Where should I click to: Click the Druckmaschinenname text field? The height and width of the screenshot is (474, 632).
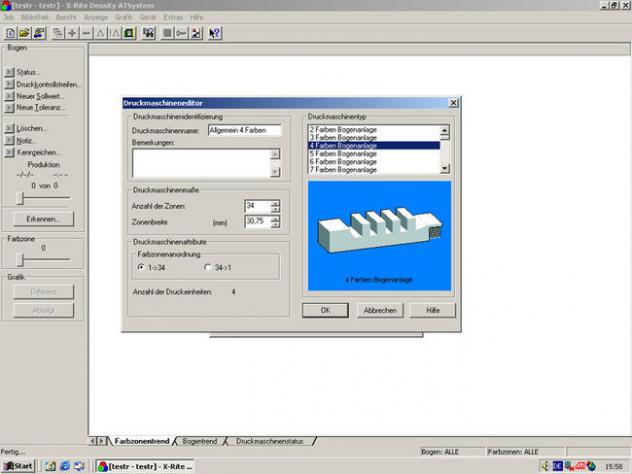[245, 130]
